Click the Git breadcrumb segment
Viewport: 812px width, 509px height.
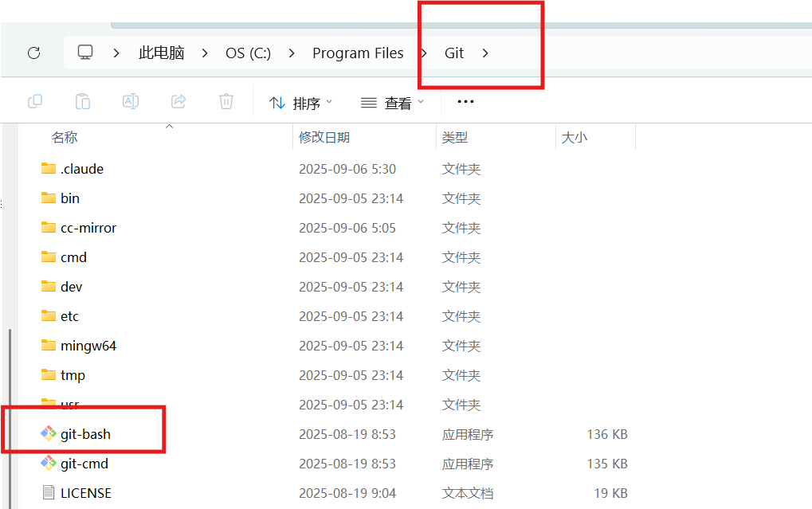point(454,53)
